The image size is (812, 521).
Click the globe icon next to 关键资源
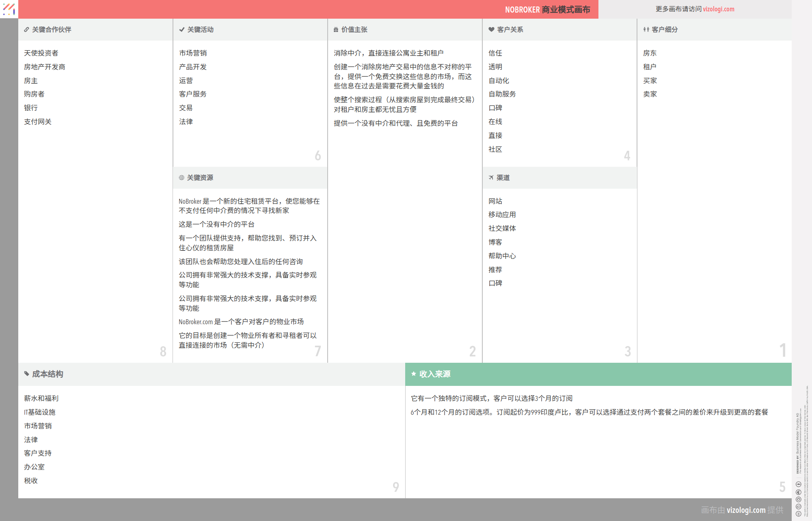[181, 178]
